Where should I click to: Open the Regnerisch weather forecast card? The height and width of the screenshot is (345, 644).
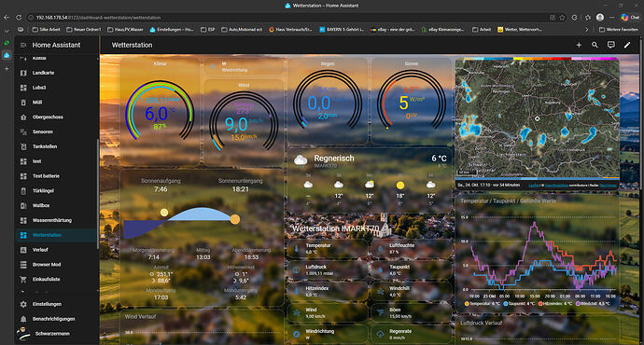click(370, 179)
